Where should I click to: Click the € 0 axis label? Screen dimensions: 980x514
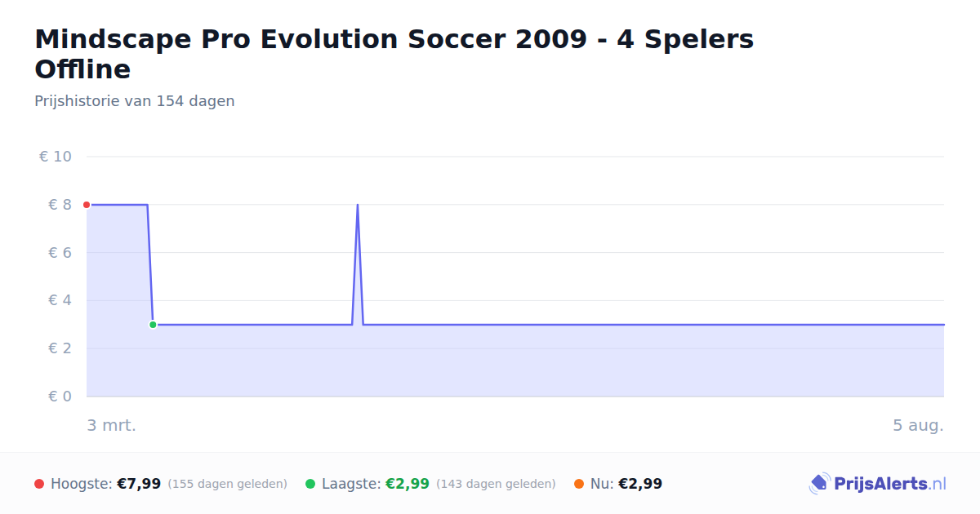click(x=60, y=397)
